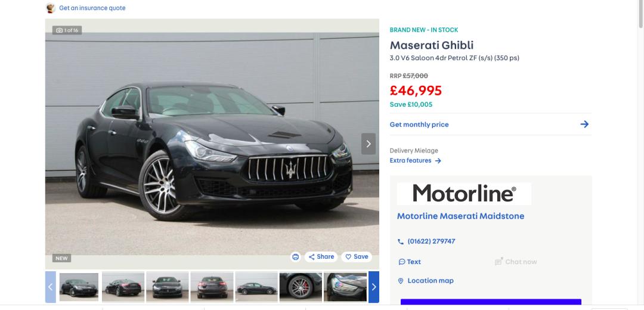Move thumbnail strip to previous images
This screenshot has height=310, width=644.
51,287
